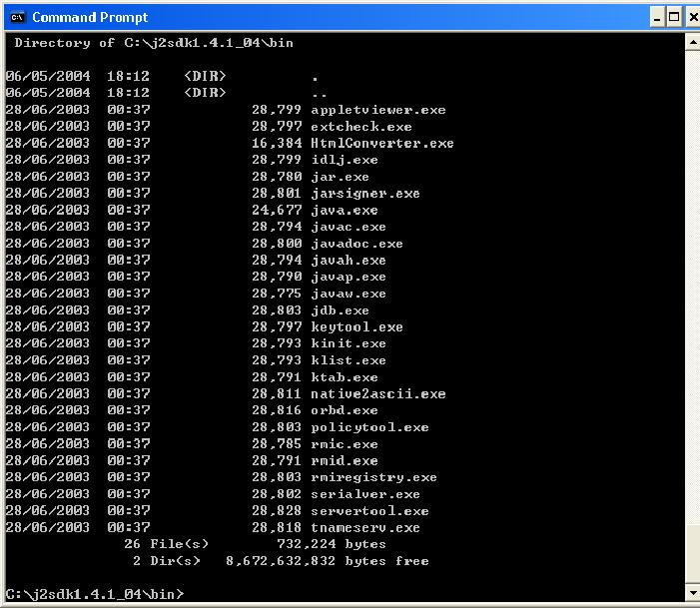
Task: Select jarsigner.exe file name
Action: click(365, 194)
